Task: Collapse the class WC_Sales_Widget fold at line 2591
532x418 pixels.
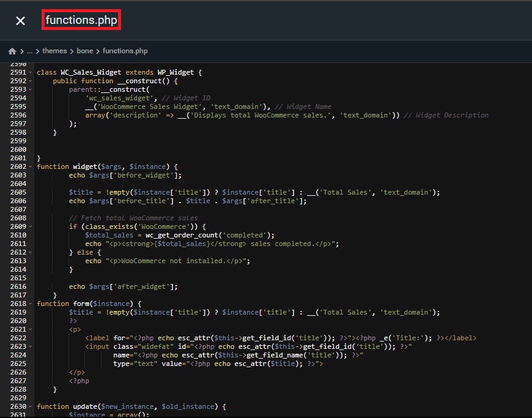Action: click(31, 72)
